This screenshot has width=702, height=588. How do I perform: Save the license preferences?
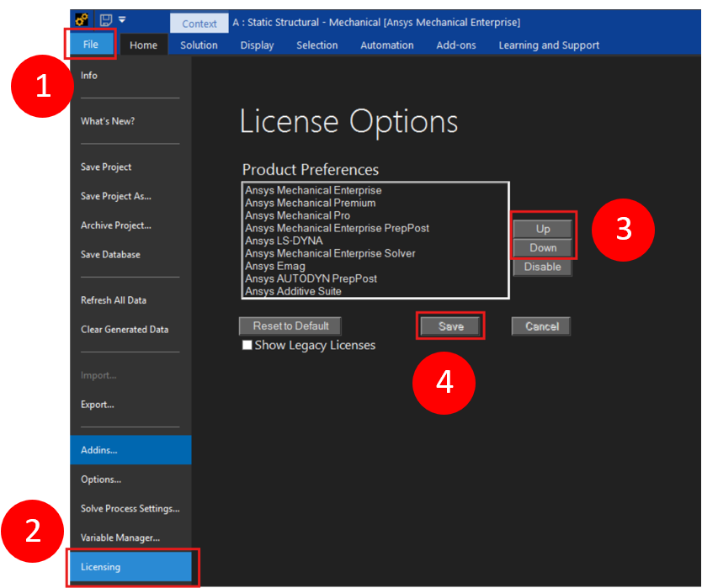pyautogui.click(x=450, y=326)
